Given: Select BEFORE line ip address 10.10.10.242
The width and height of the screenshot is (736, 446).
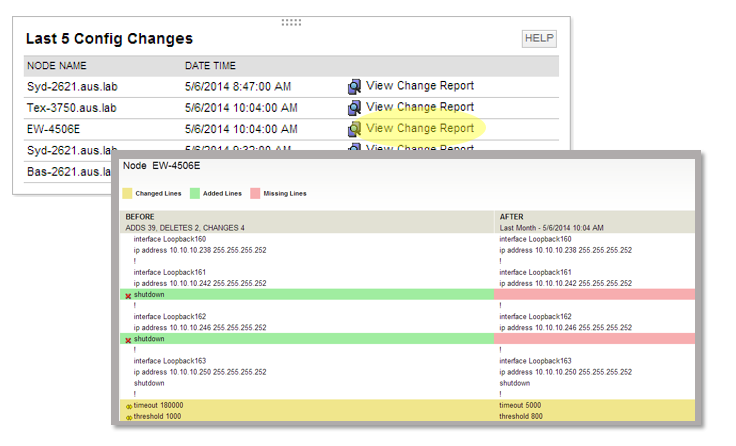Looking at the screenshot, I should tap(200, 284).
